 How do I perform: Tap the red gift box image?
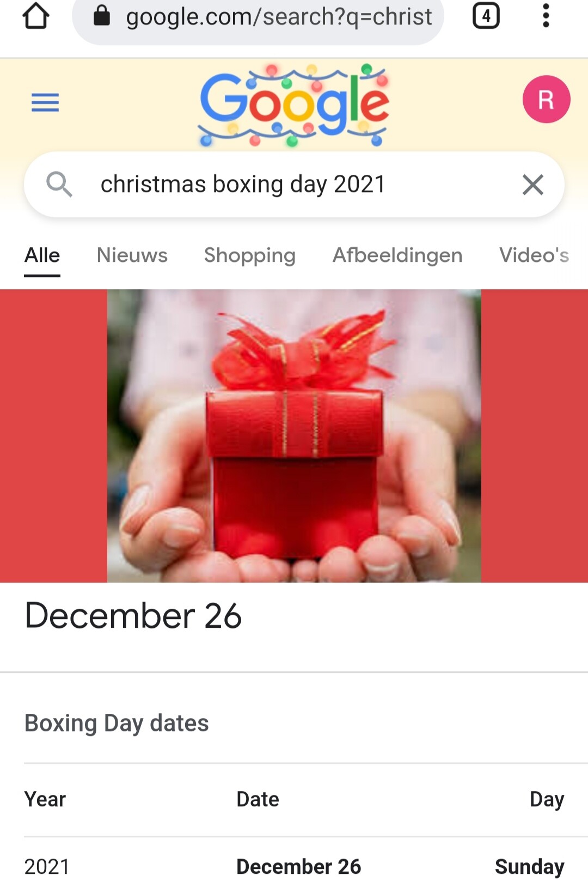294,436
